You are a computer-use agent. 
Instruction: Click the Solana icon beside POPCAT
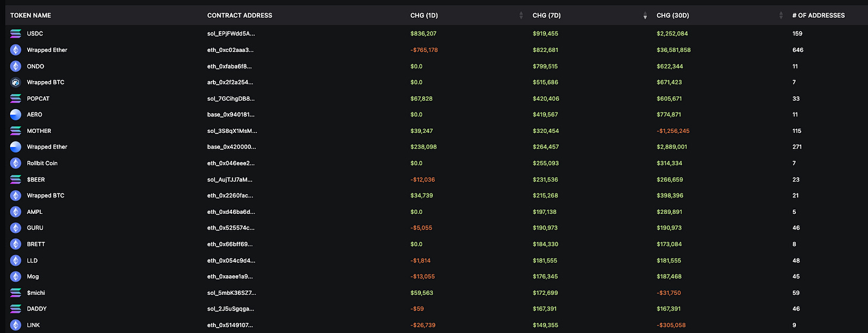click(15, 98)
